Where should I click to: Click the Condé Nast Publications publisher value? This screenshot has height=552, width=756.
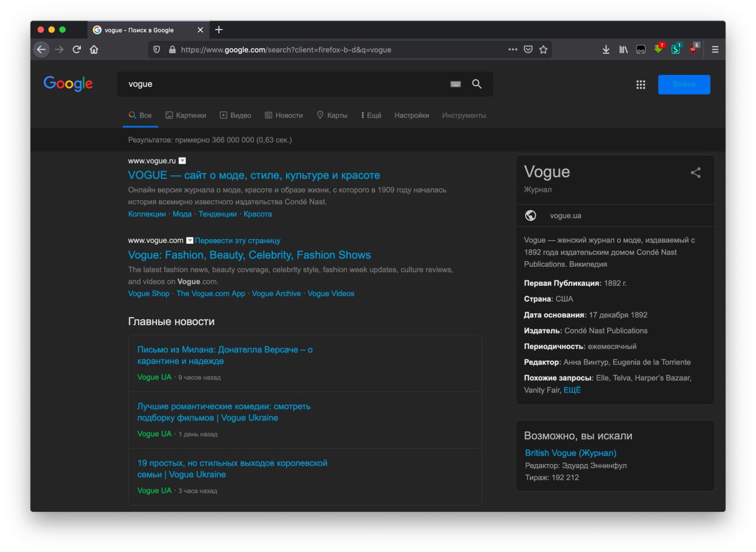pos(606,331)
